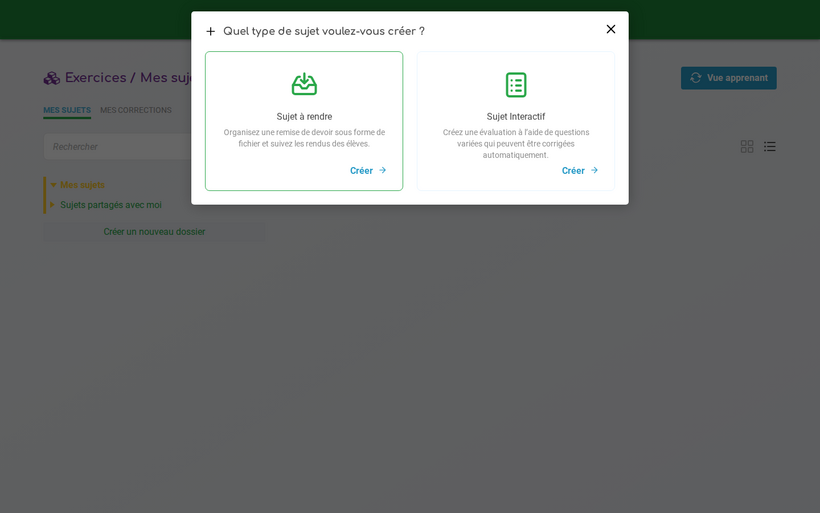Open the MES SUJETS tab
This screenshot has width=820, height=513.
pos(67,110)
